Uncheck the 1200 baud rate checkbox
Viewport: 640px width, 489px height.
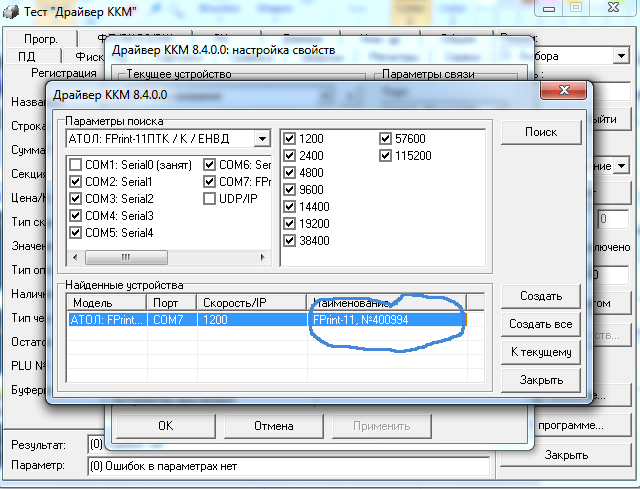[x=289, y=138]
